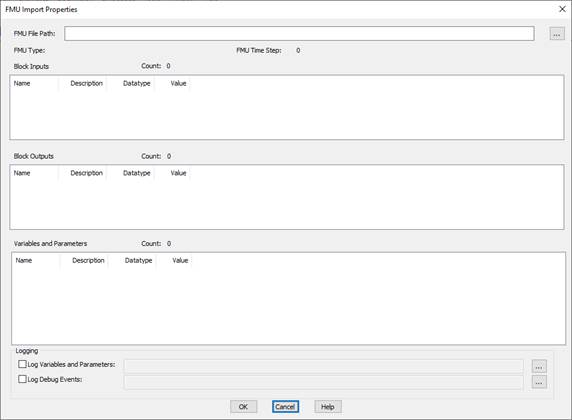The width and height of the screenshot is (572, 420).
Task: Browse for Log Variables and Parameters file
Action: pyautogui.click(x=539, y=366)
